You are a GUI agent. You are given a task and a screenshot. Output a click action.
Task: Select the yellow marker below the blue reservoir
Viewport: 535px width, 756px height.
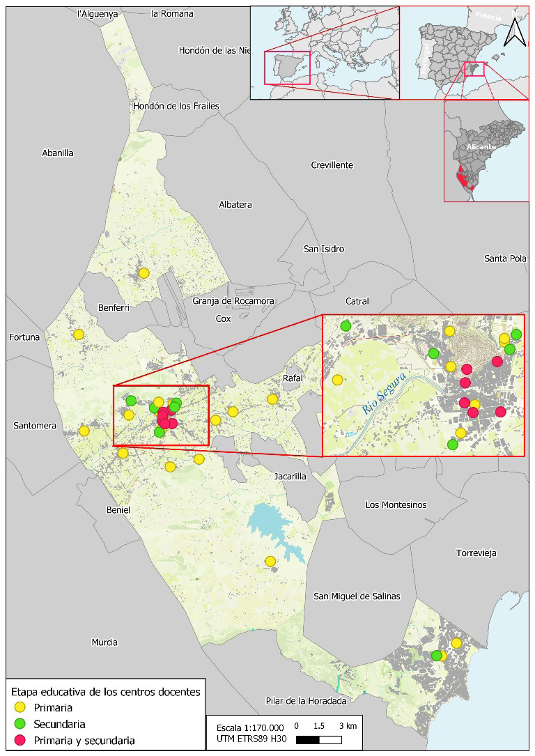270,561
